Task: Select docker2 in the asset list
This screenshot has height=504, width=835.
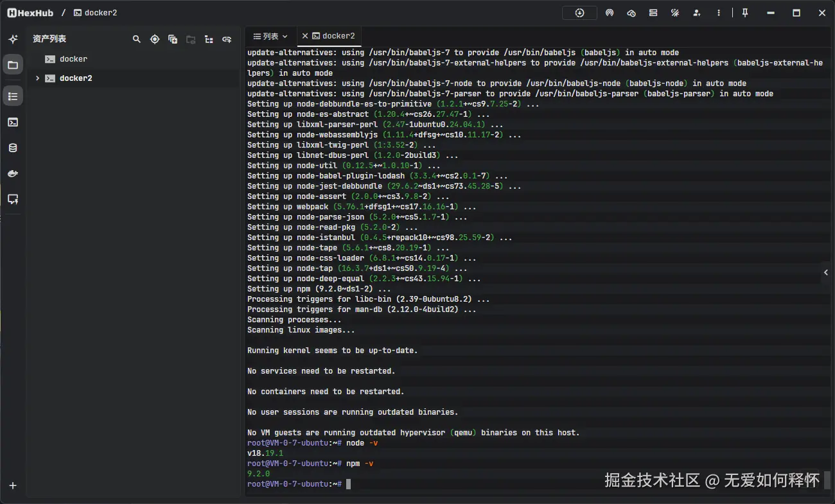Action: coord(132,78)
